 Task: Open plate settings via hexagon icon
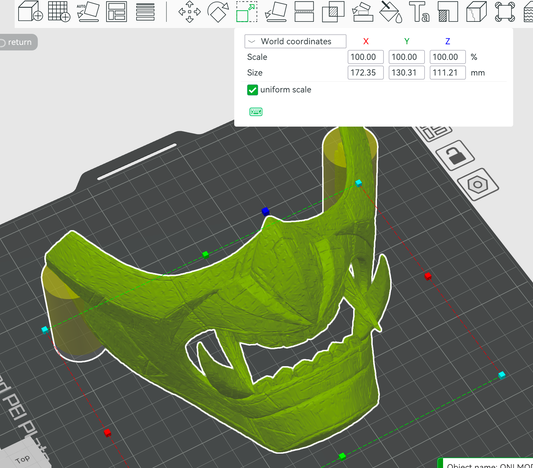(x=478, y=185)
